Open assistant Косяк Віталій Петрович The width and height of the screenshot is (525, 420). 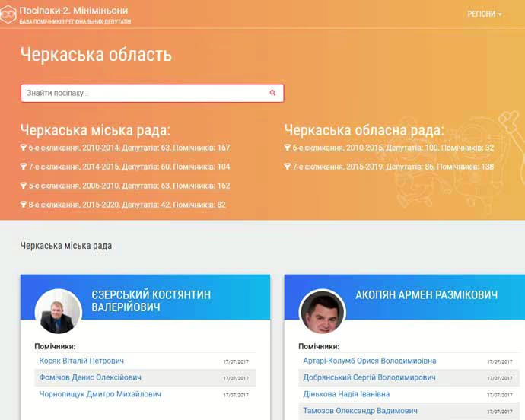point(81,361)
